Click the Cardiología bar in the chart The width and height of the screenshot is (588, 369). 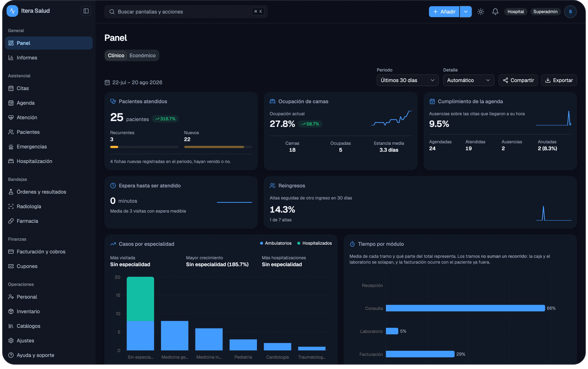[278, 347]
